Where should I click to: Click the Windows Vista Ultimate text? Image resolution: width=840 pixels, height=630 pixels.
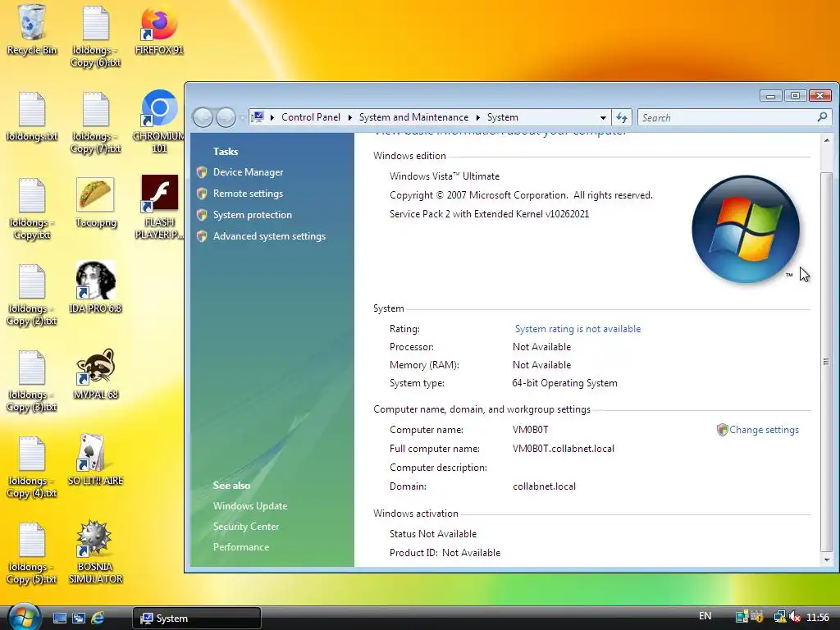[444, 176]
